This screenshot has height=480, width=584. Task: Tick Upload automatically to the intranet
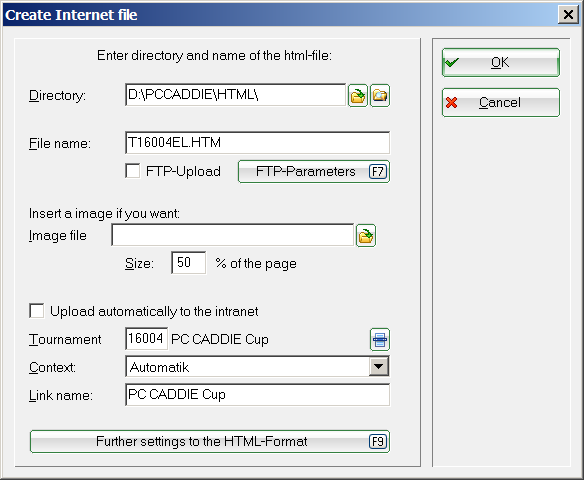pyautogui.click(x=36, y=311)
